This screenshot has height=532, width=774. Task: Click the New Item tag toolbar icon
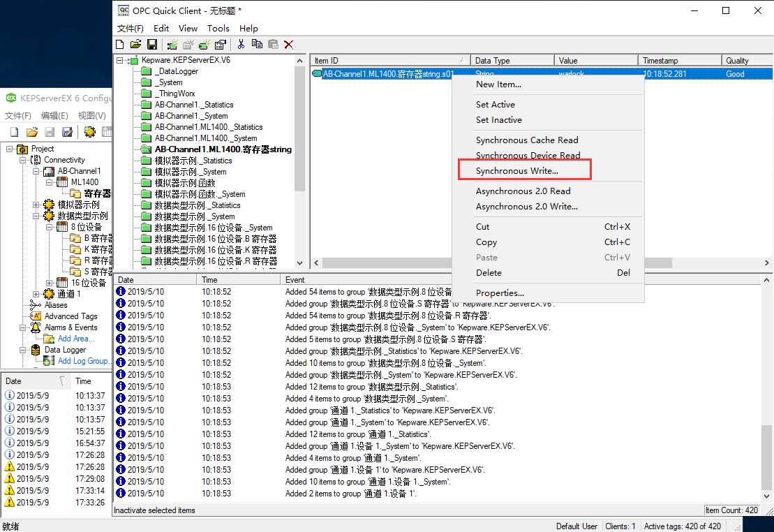[x=204, y=45]
